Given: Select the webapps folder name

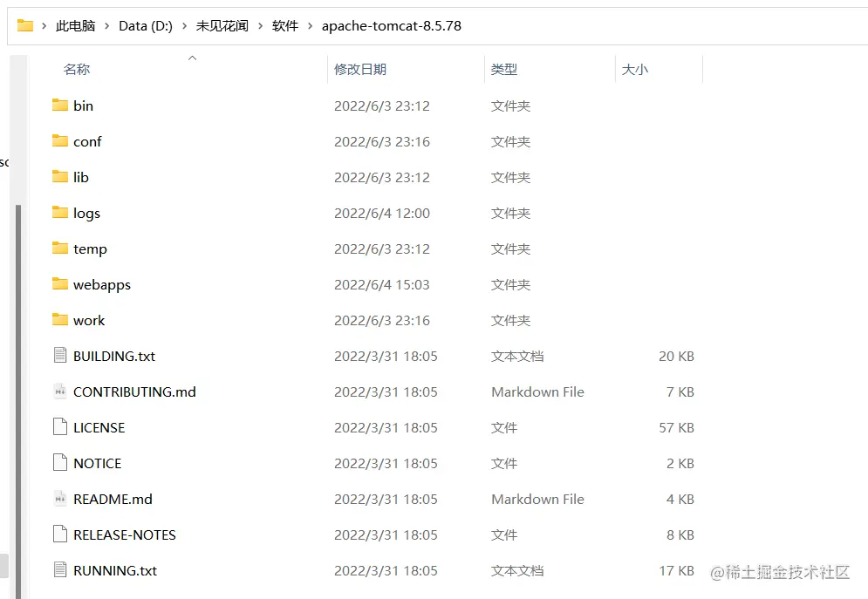Looking at the screenshot, I should coord(102,285).
